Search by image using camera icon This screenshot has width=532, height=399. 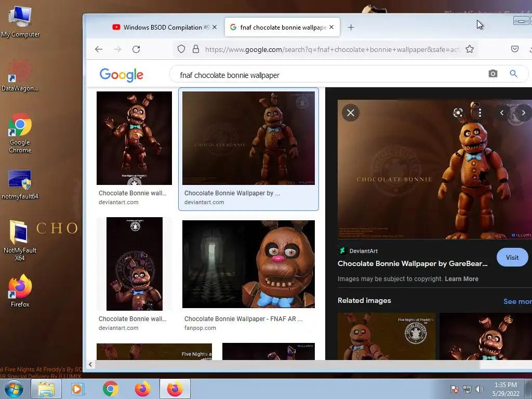click(493, 74)
